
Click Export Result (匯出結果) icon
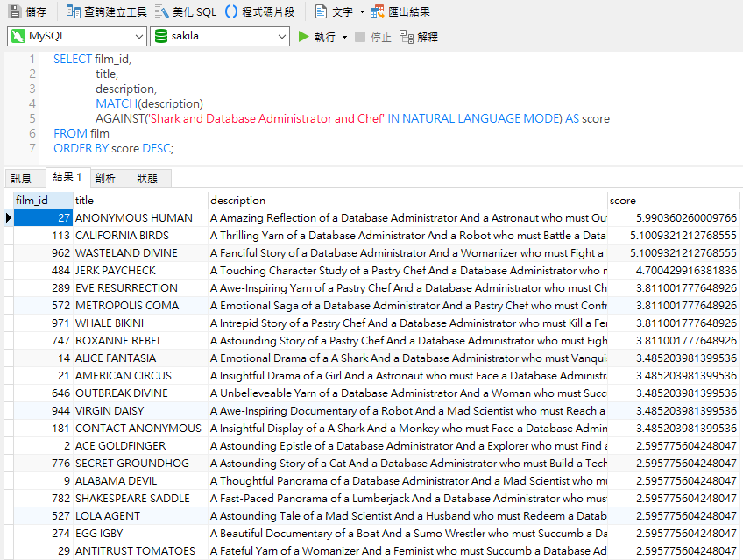pyautogui.click(x=378, y=11)
